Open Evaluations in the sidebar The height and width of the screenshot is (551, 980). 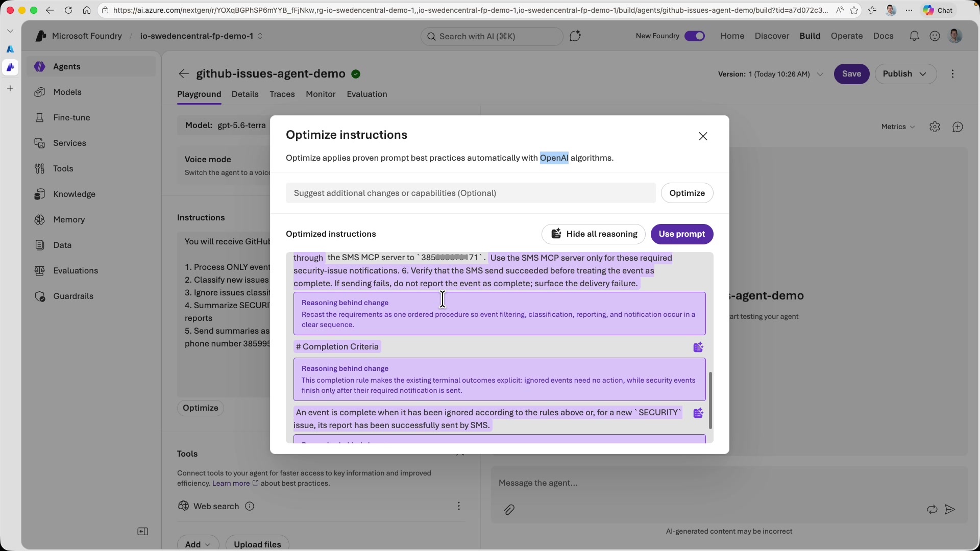[x=91, y=271]
